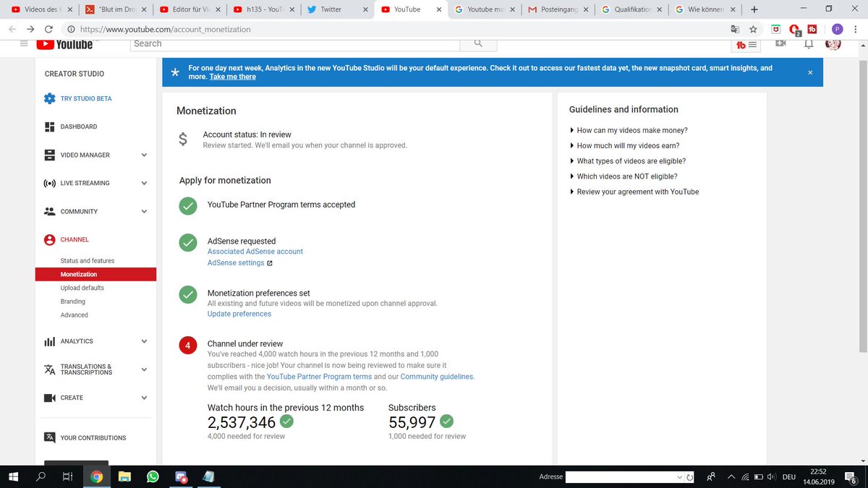
Task: Expand Translations & Transcriptions section
Action: point(144,369)
